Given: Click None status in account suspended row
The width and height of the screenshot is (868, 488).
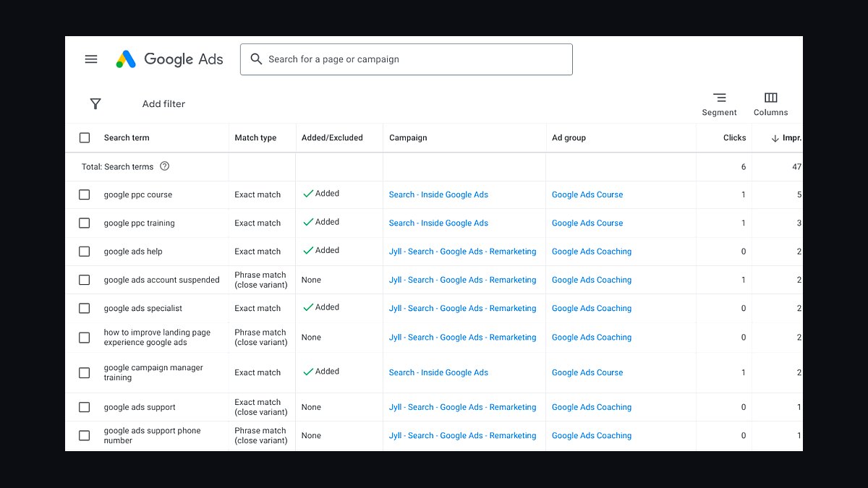Looking at the screenshot, I should (x=311, y=280).
